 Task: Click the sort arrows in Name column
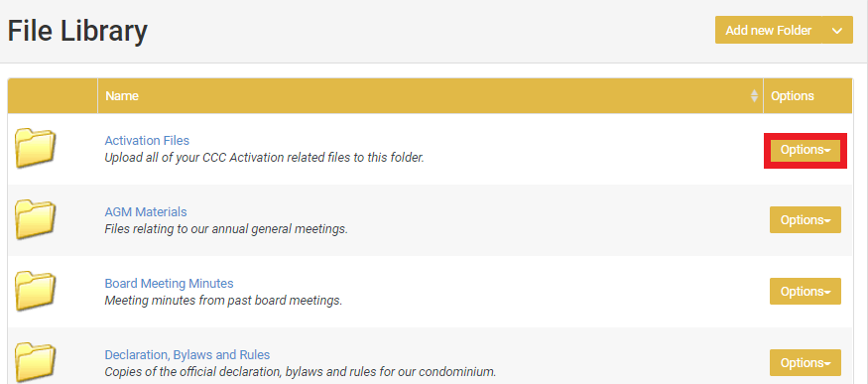754,95
